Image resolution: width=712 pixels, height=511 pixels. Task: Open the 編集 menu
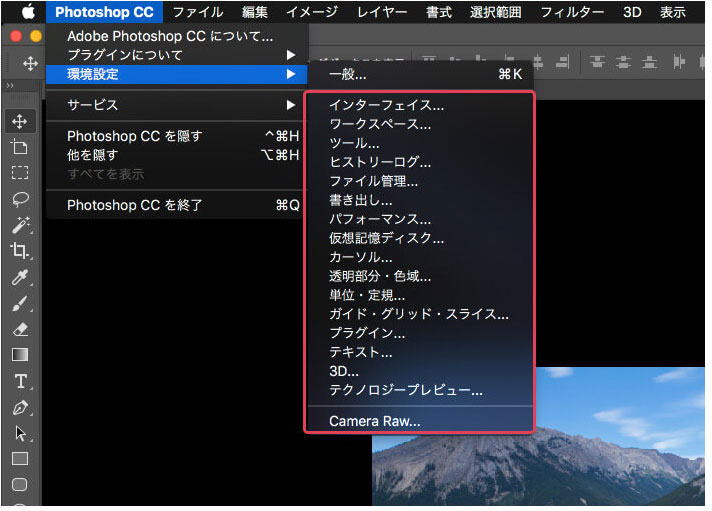[255, 12]
